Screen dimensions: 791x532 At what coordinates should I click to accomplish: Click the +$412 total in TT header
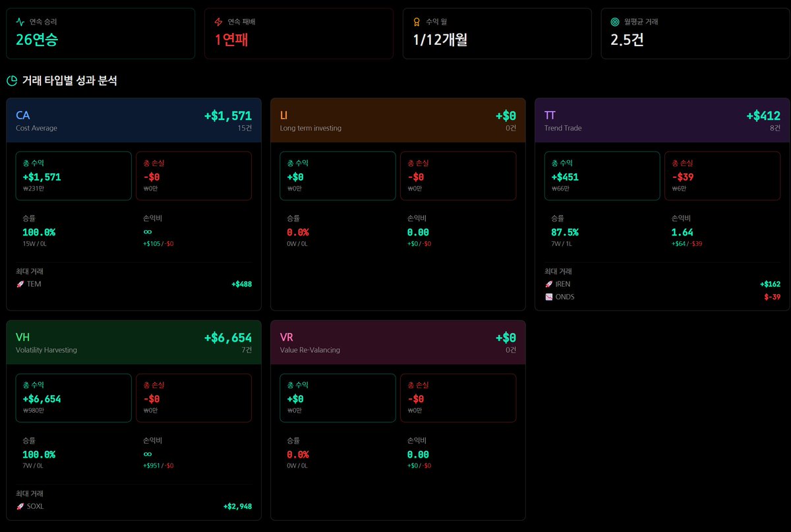[763, 116]
